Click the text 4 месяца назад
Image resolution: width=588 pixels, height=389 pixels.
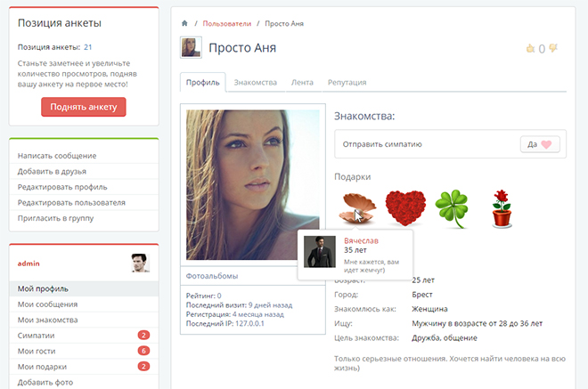tap(258, 314)
